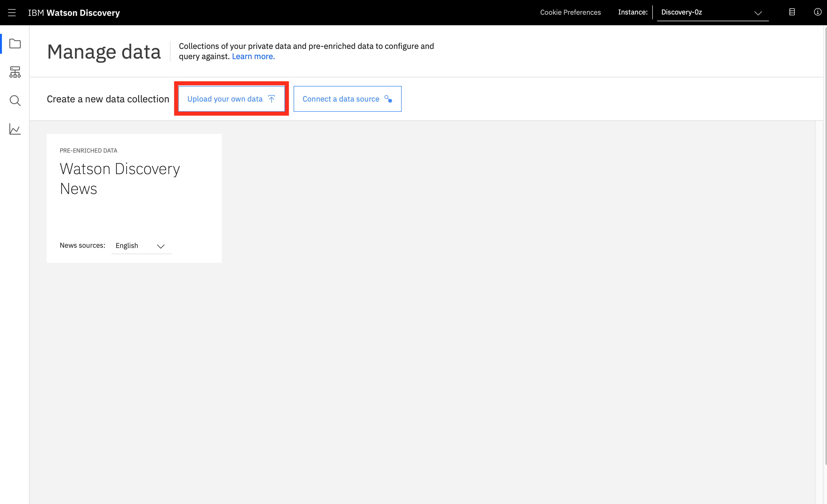The image size is (827, 504).
Task: Expand the instance selector chevron
Action: [758, 13]
